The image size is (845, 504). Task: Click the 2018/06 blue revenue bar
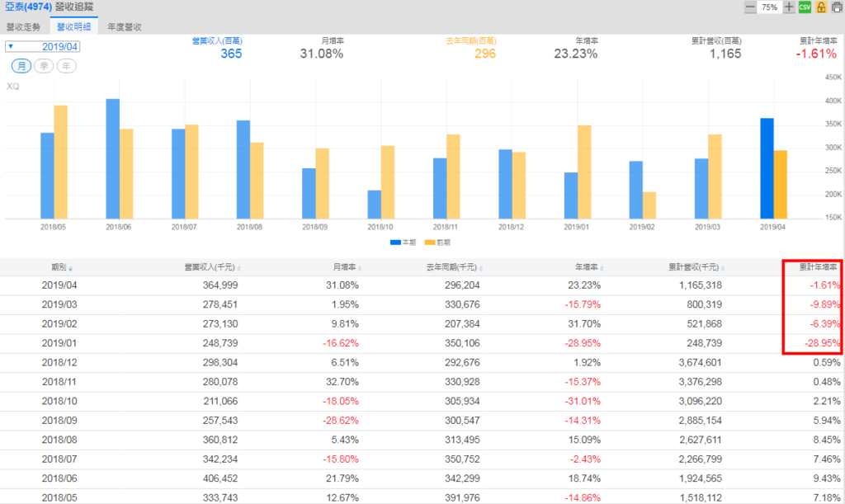click(112, 159)
